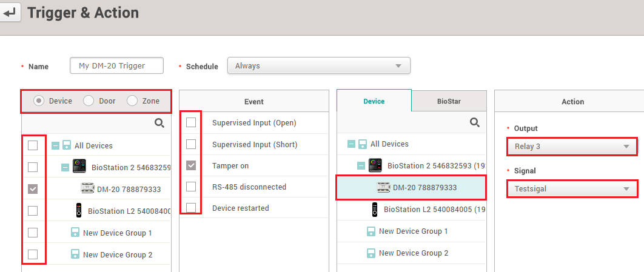
Task: Switch to the BioStar tab
Action: click(449, 101)
